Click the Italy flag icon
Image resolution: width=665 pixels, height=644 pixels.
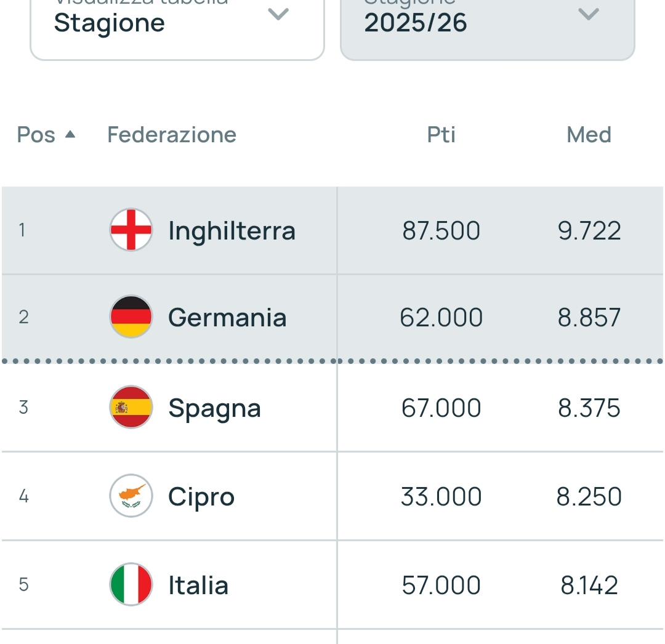pos(131,584)
